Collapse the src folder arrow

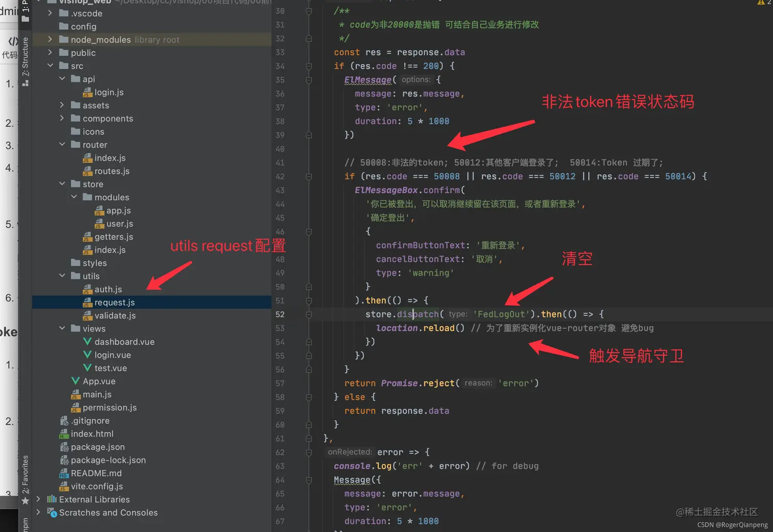(50, 65)
